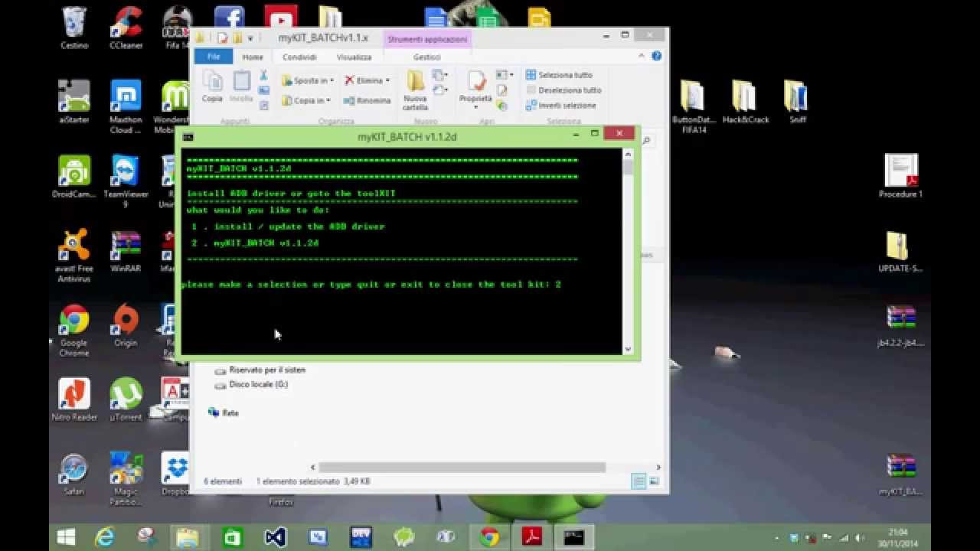
Task: Open Dev-C++ from the taskbar
Action: coord(361,537)
